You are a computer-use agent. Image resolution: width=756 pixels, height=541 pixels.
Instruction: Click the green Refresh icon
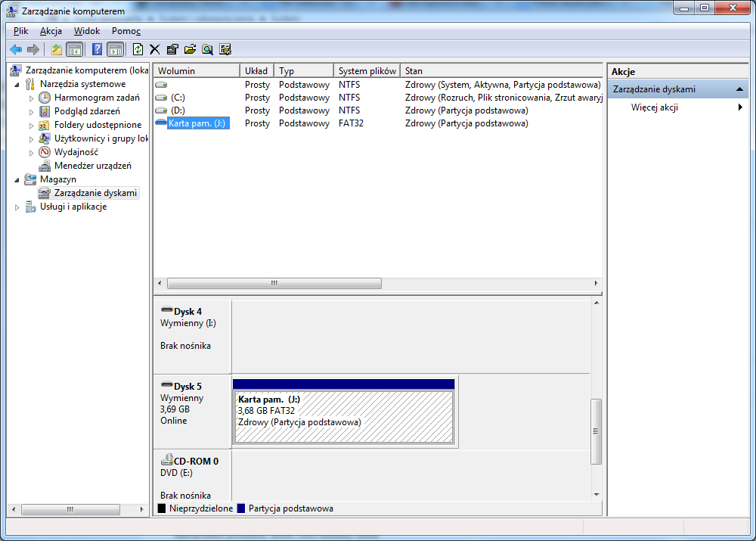138,49
